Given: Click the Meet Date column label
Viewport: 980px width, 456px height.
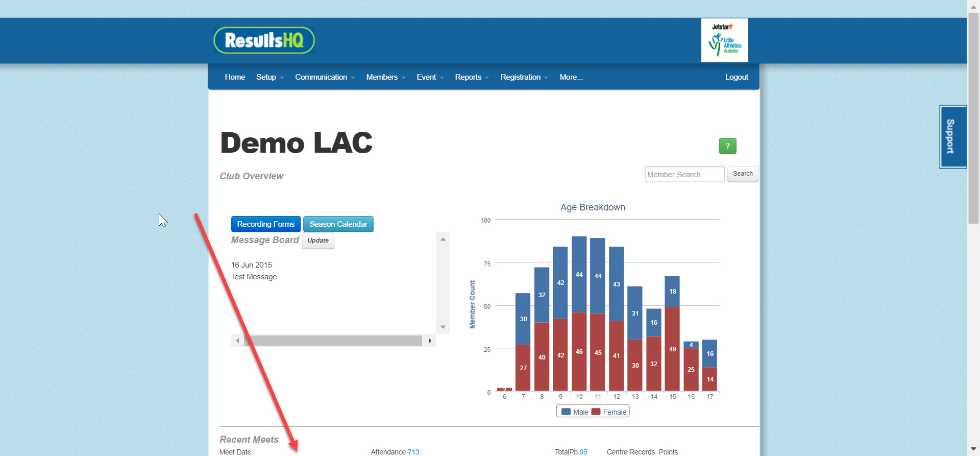Looking at the screenshot, I should pos(235,452).
